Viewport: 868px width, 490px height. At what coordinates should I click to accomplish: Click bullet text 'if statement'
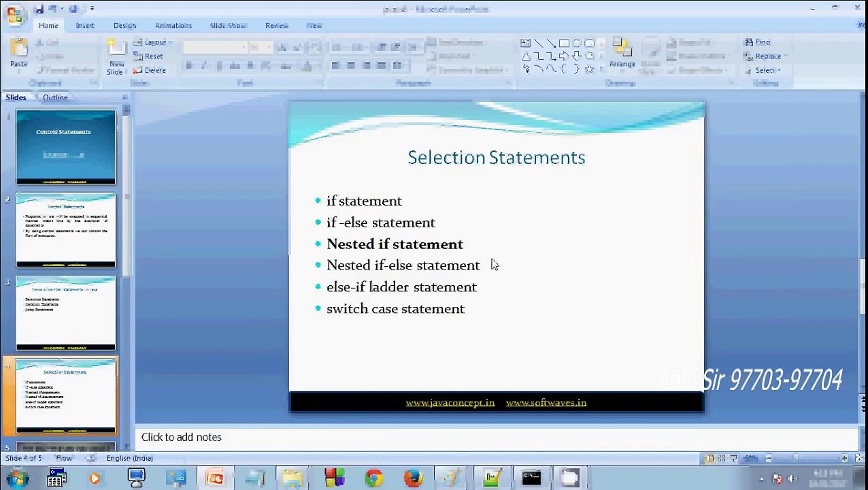[364, 201]
